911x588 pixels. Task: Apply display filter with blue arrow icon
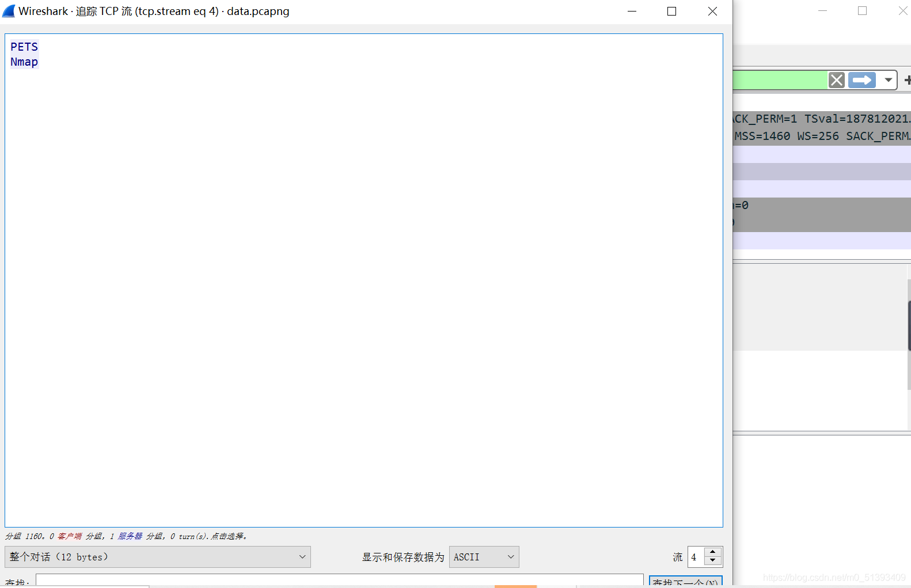(862, 80)
